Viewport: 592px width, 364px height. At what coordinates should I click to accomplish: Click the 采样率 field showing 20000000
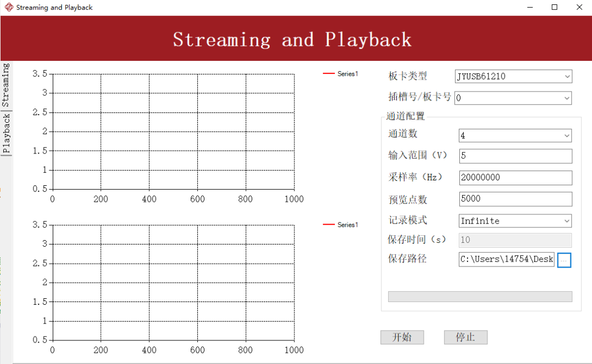point(515,177)
